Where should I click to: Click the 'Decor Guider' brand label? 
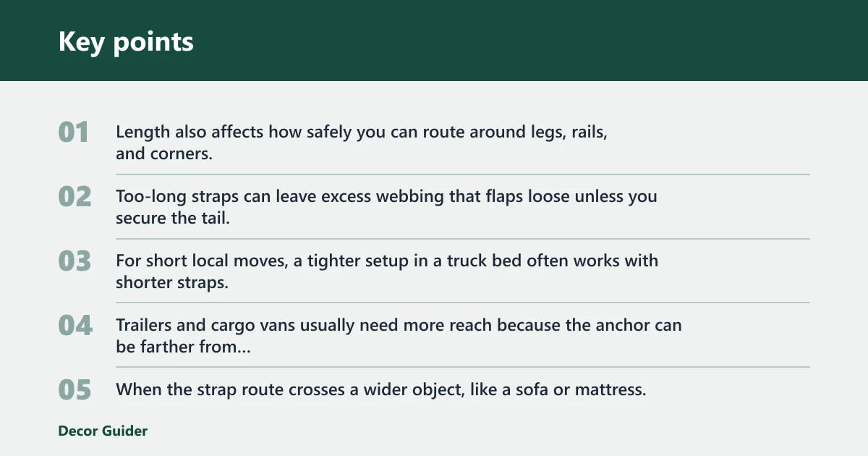click(103, 431)
